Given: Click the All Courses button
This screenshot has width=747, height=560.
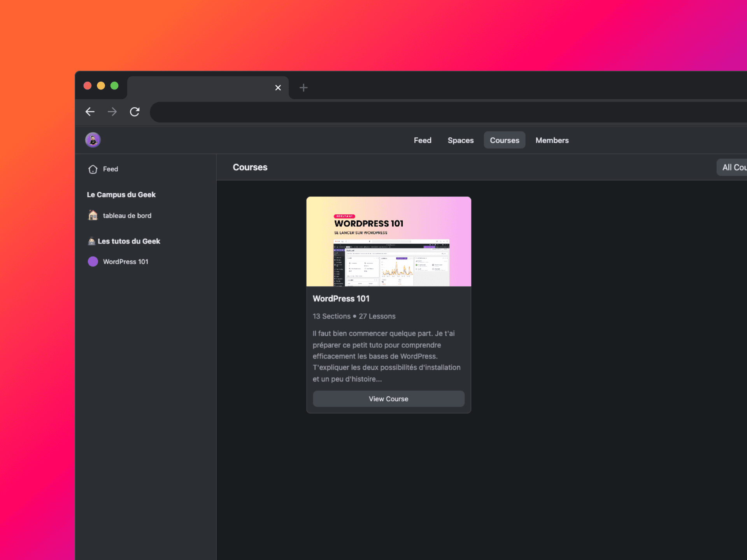Looking at the screenshot, I should point(732,167).
